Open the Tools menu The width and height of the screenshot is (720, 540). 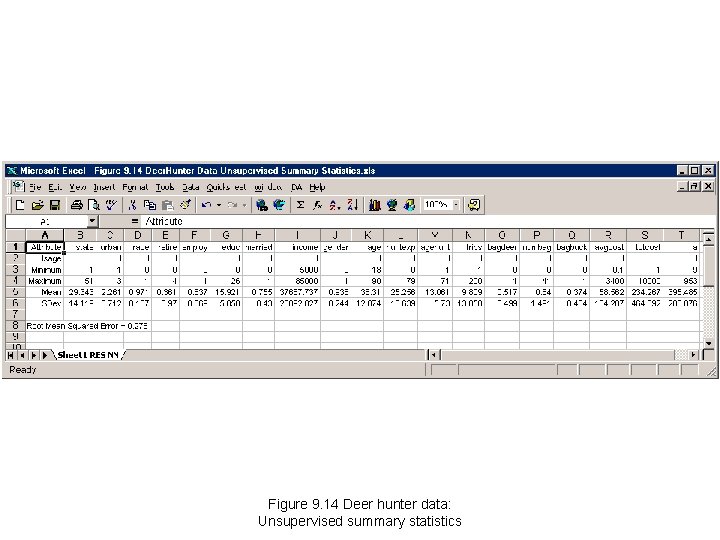pyautogui.click(x=164, y=187)
